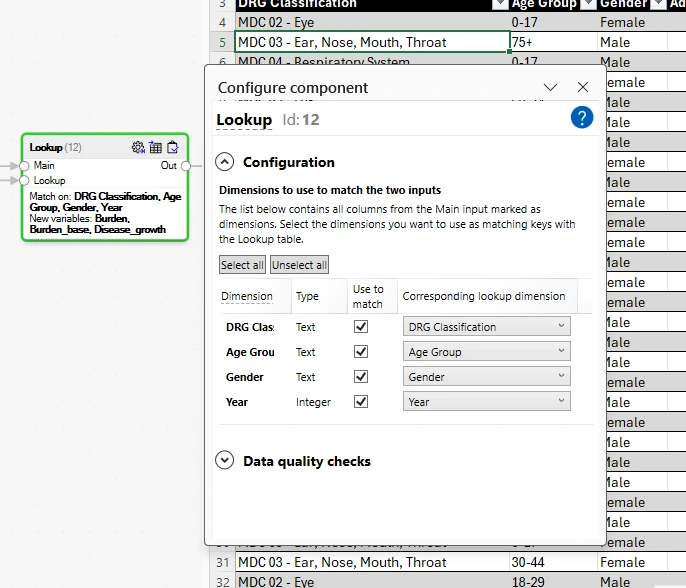
Task: Click the Lookup input port of the node
Action: click(x=24, y=180)
